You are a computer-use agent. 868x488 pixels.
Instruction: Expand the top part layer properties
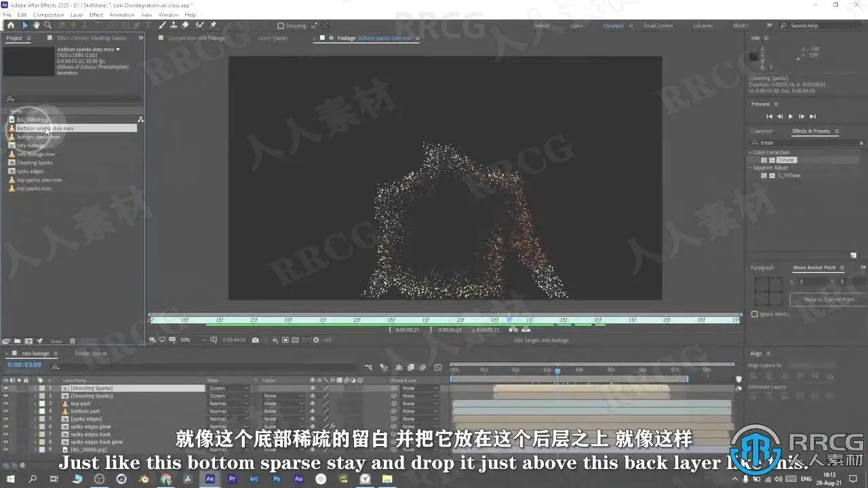point(35,404)
